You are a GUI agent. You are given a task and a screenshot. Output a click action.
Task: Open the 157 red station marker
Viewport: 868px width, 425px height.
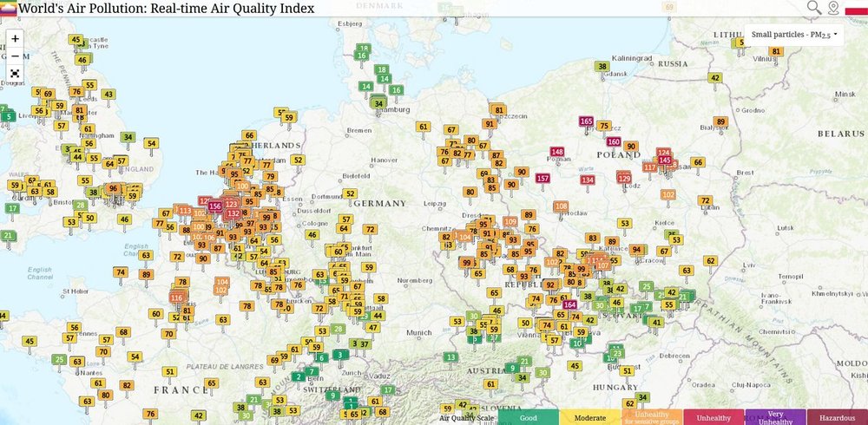[x=542, y=179]
